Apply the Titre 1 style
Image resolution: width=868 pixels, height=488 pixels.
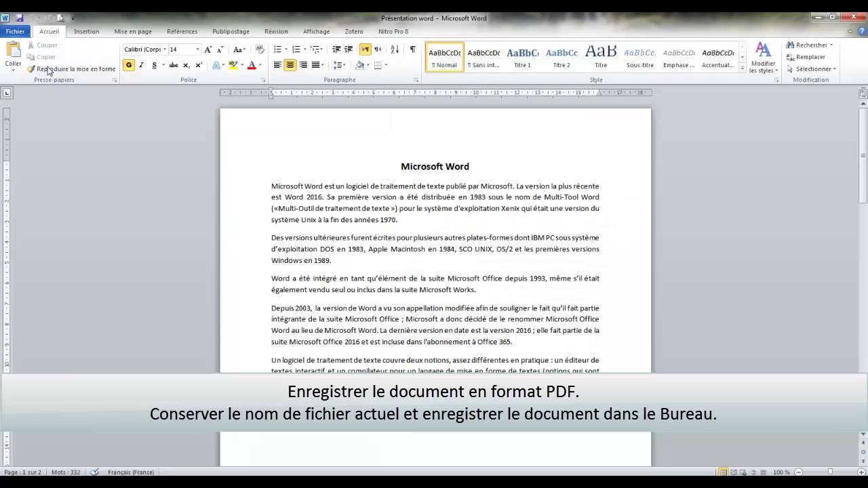tap(522, 58)
